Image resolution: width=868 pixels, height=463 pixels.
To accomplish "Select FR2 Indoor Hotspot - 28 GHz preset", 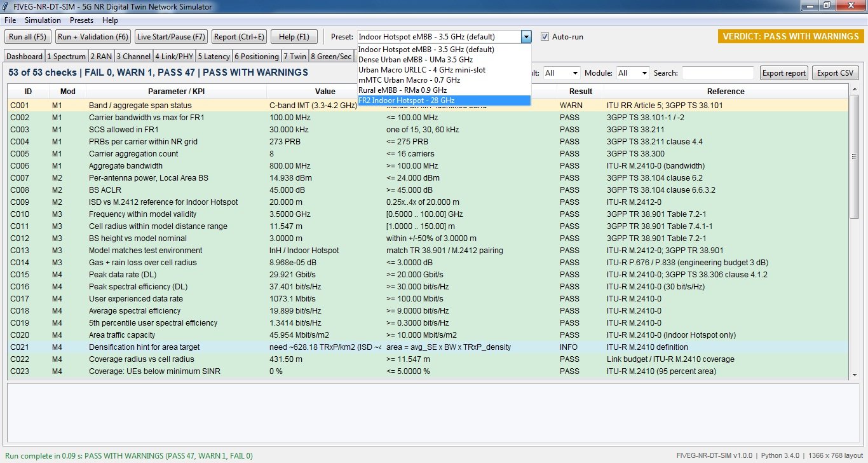I will tap(444, 100).
